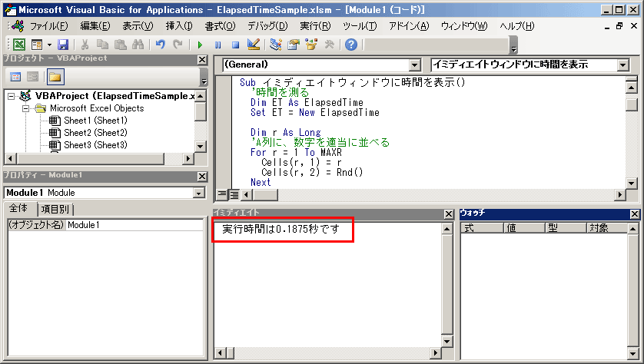Switch to procedure view button below the code

point(222,194)
